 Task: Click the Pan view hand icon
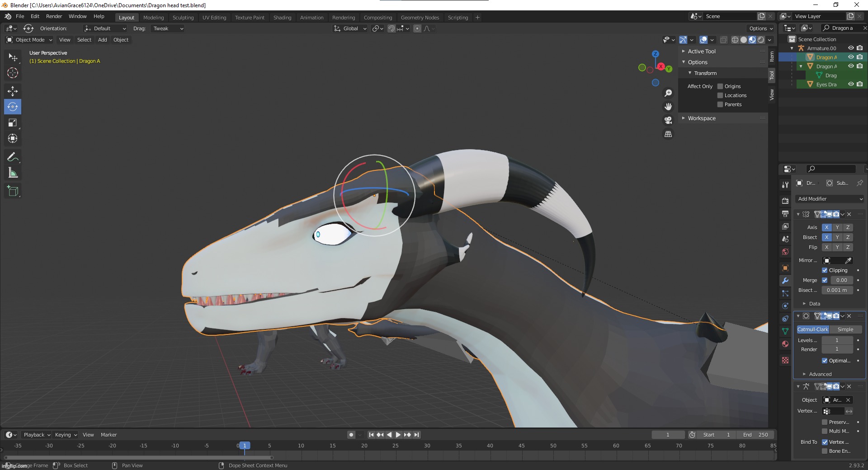[668, 107]
